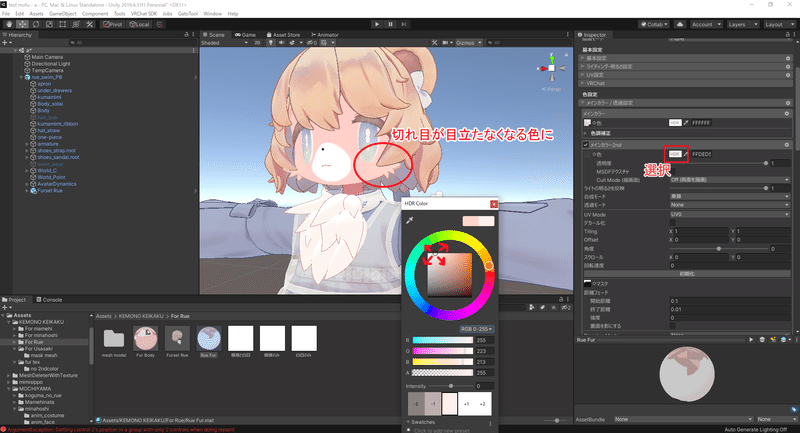Image resolution: width=800 pixels, height=433 pixels.
Task: Select the Rue Fur material thumbnail
Action: 209,339
